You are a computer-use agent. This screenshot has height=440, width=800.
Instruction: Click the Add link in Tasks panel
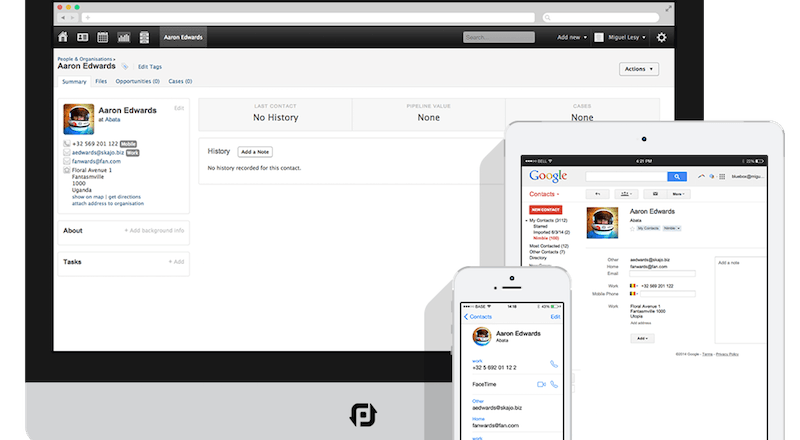(x=177, y=262)
